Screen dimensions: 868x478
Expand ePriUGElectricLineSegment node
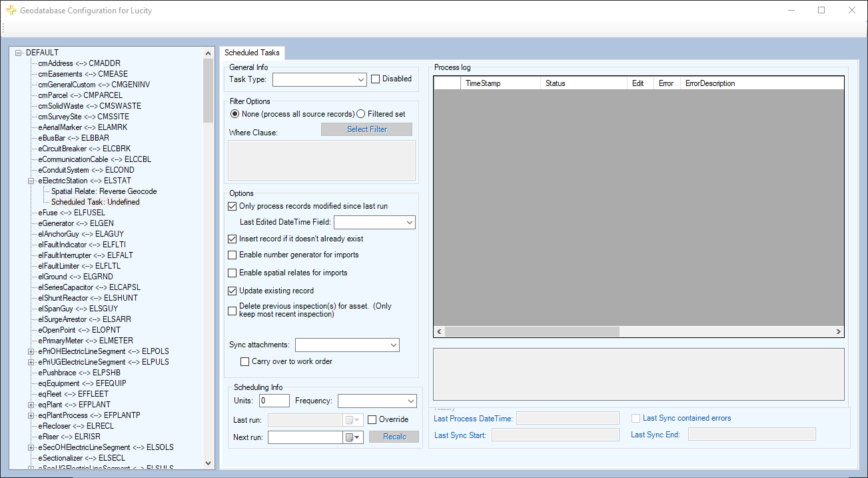pos(31,362)
